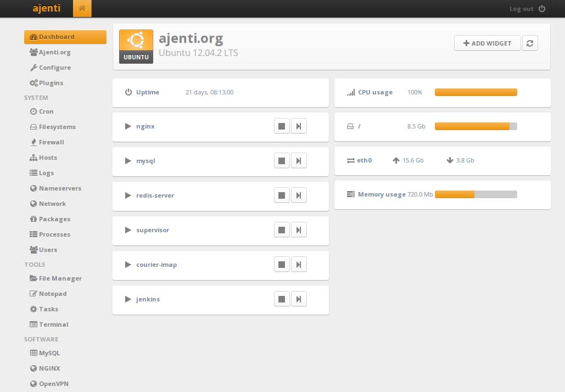
Task: Open the ajenti.org host header
Action: (x=191, y=38)
